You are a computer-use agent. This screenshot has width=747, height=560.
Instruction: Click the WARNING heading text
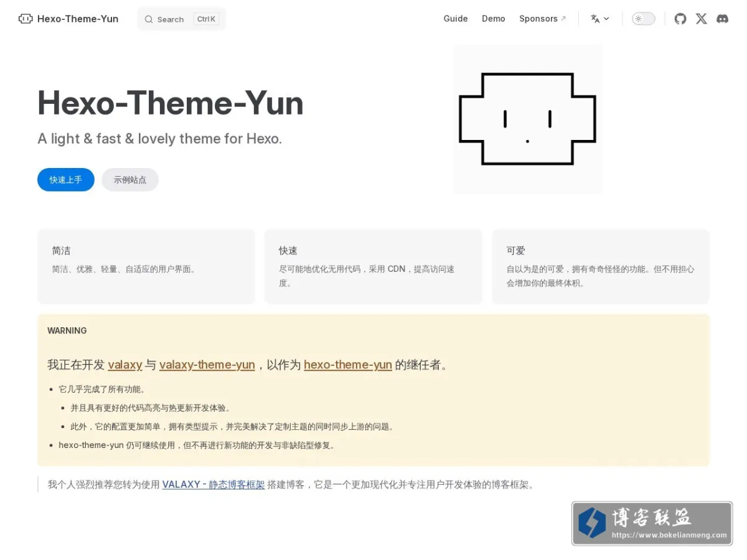[67, 330]
